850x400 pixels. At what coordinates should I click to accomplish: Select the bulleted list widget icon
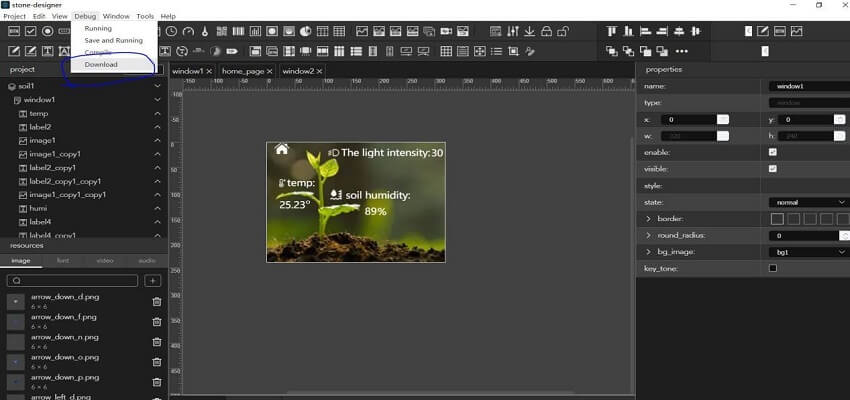496,51
